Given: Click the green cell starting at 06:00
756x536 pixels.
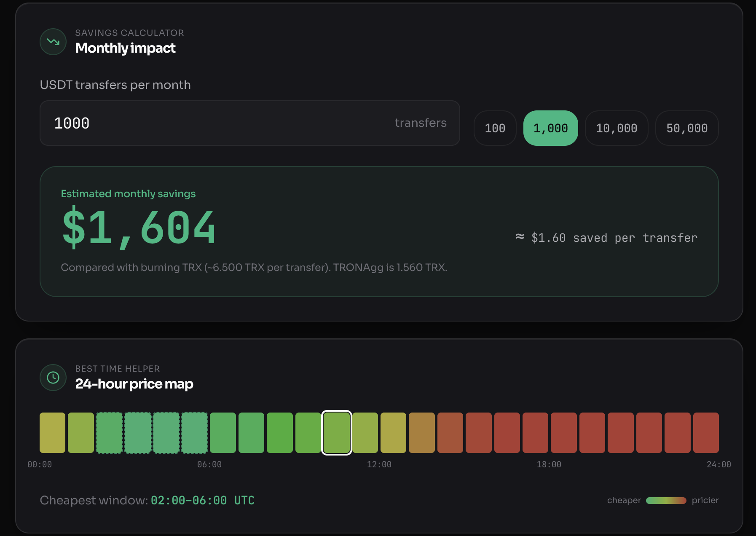Looking at the screenshot, I should pos(223,433).
